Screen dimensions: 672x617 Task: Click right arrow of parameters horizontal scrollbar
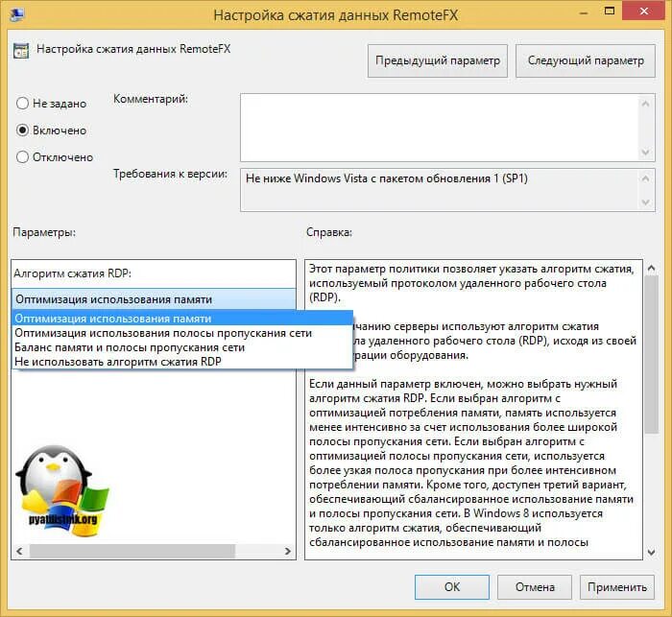coord(288,551)
